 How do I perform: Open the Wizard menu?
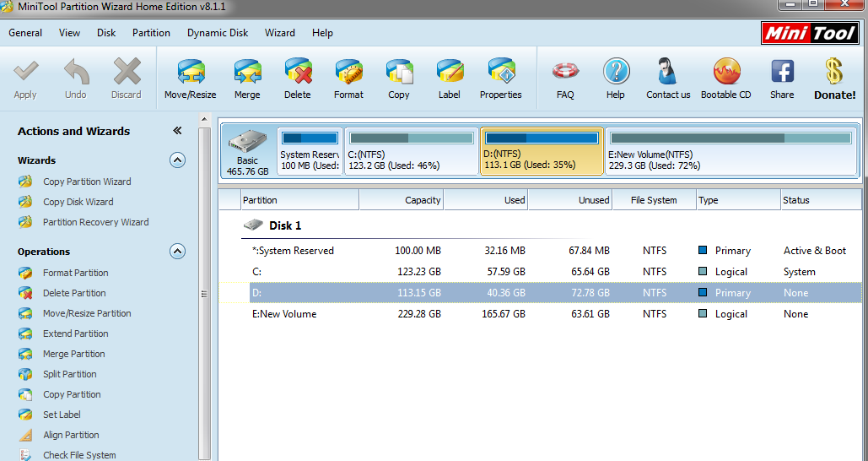pyautogui.click(x=279, y=33)
